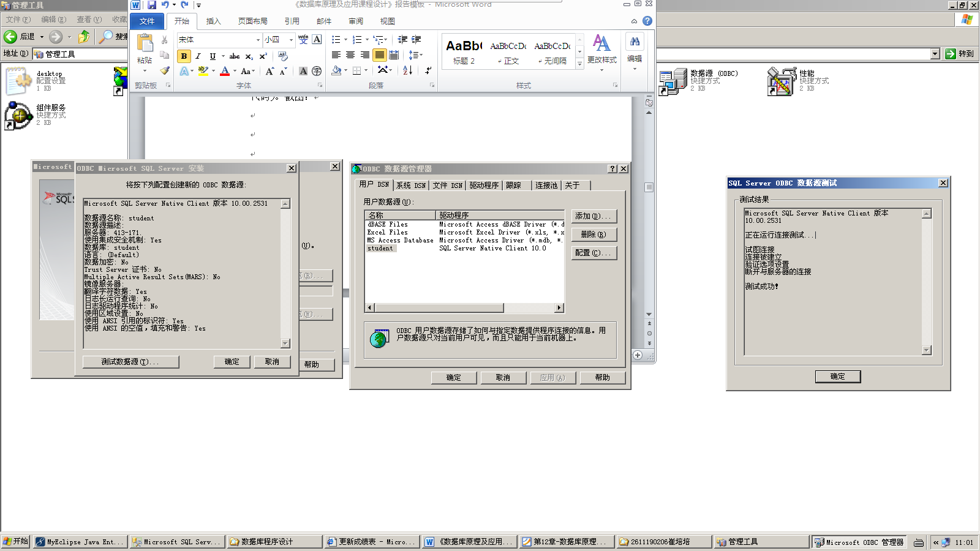
Task: Click Save icon in Word quick access
Action: [x=151, y=5]
